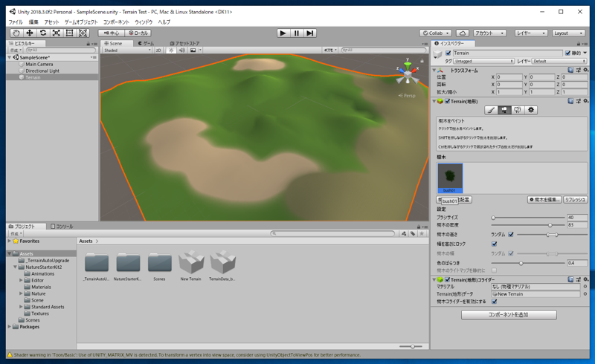Toggle pivot center mode button

[112, 33]
